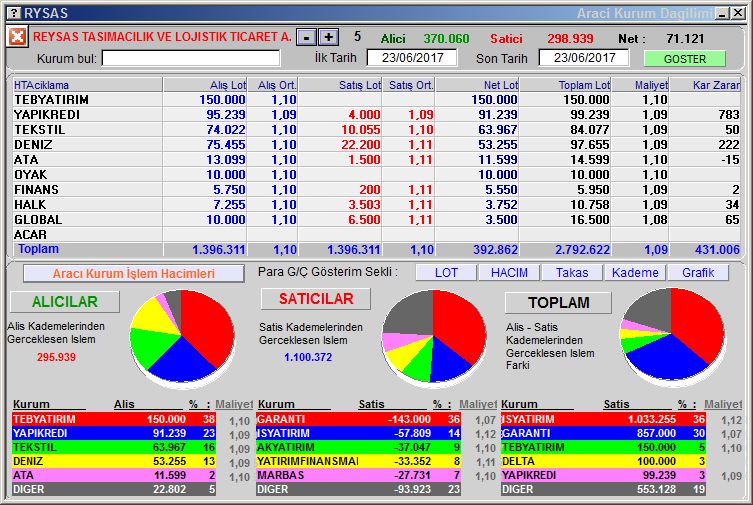Select the HALK row in the table
Screen dimensions: 753x505
click(x=376, y=204)
